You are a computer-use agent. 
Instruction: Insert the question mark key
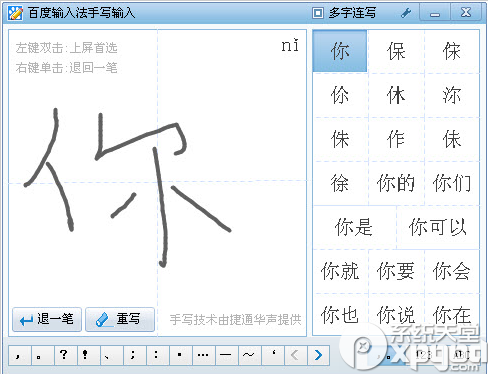[x=66, y=355]
